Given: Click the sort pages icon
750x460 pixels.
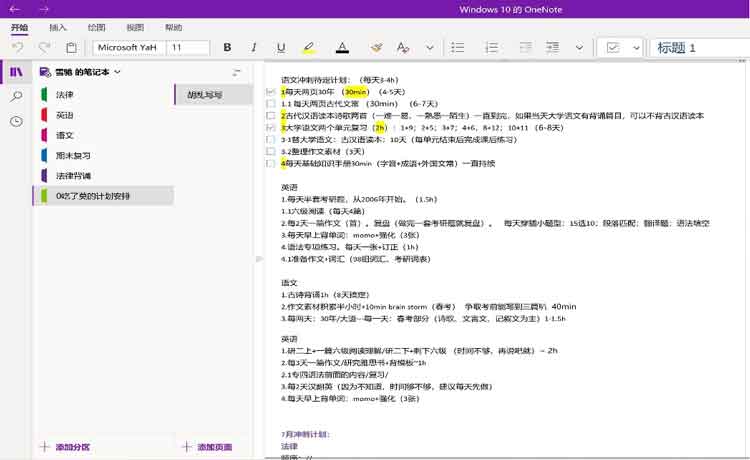Looking at the screenshot, I should [x=236, y=72].
